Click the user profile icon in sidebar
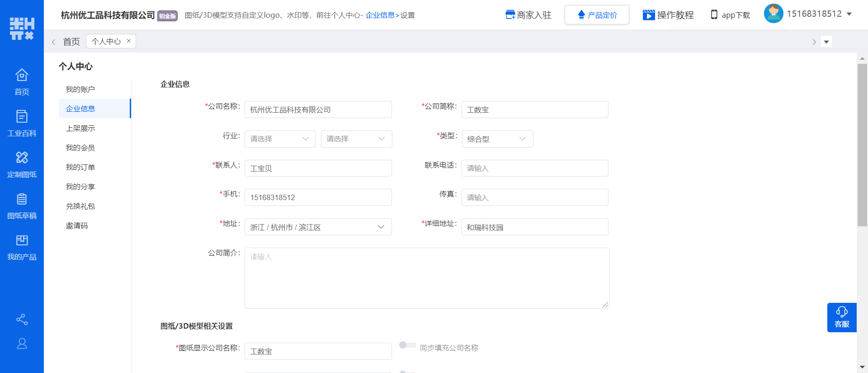The width and height of the screenshot is (868, 373). pos(22,344)
